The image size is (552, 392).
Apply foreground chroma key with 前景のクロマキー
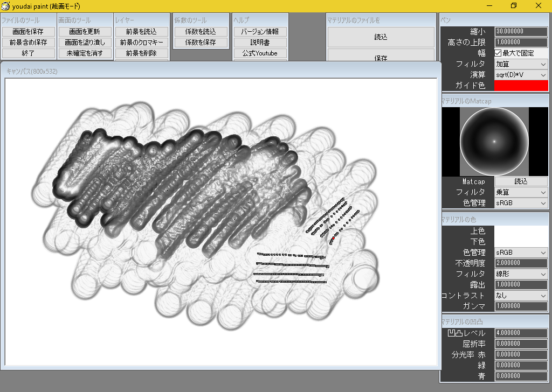coord(141,42)
